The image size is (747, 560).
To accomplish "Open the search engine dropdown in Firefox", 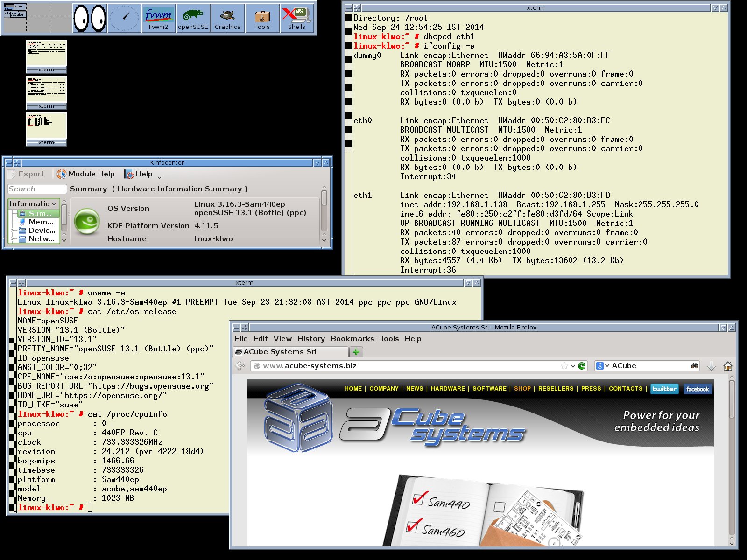I will [602, 366].
